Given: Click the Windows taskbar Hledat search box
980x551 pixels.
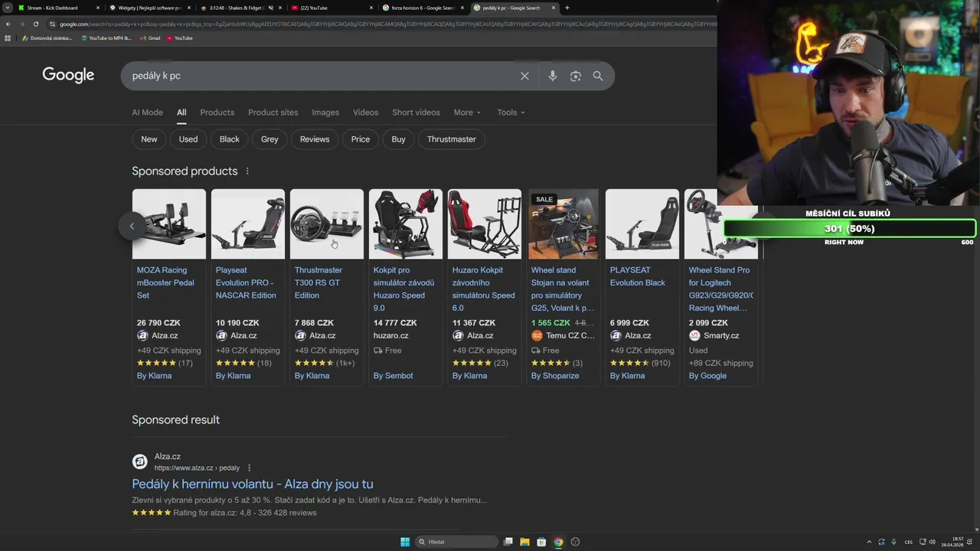Looking at the screenshot, I should (x=456, y=542).
